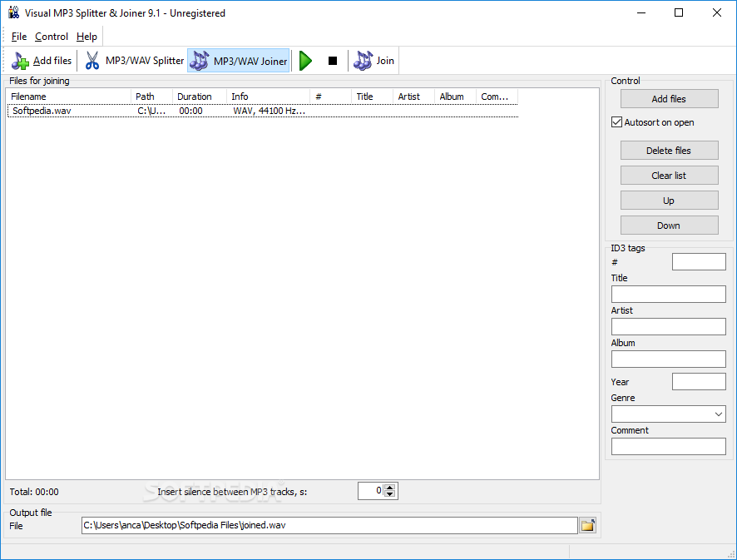This screenshot has height=560, width=737.
Task: Click the WAV, 44100 Hz... info cell
Action: point(269,111)
